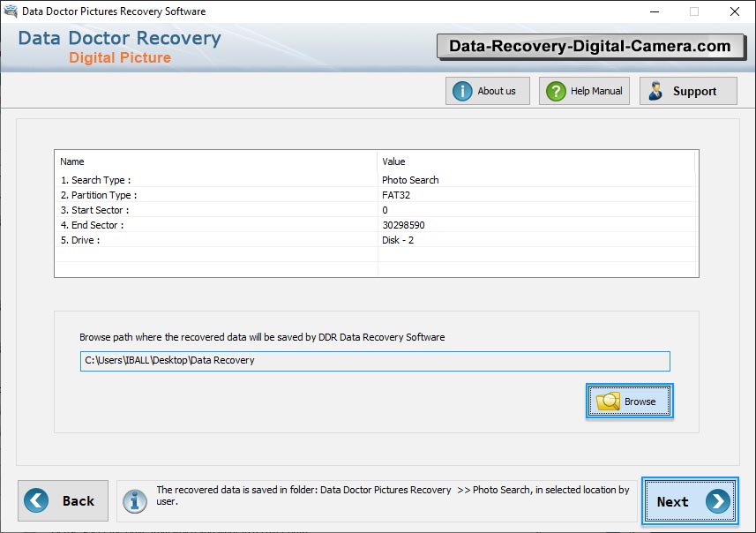The width and height of the screenshot is (756, 533).
Task: Click the Start Sector value '0'
Action: [x=385, y=210]
